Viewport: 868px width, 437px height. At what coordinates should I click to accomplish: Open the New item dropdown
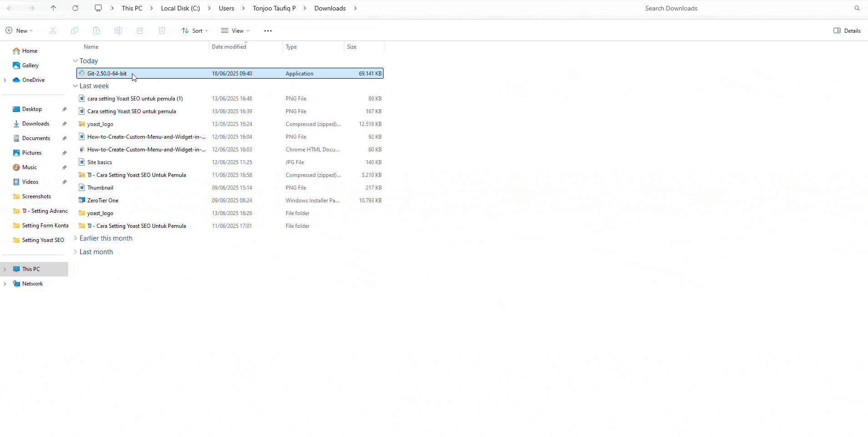tap(19, 30)
